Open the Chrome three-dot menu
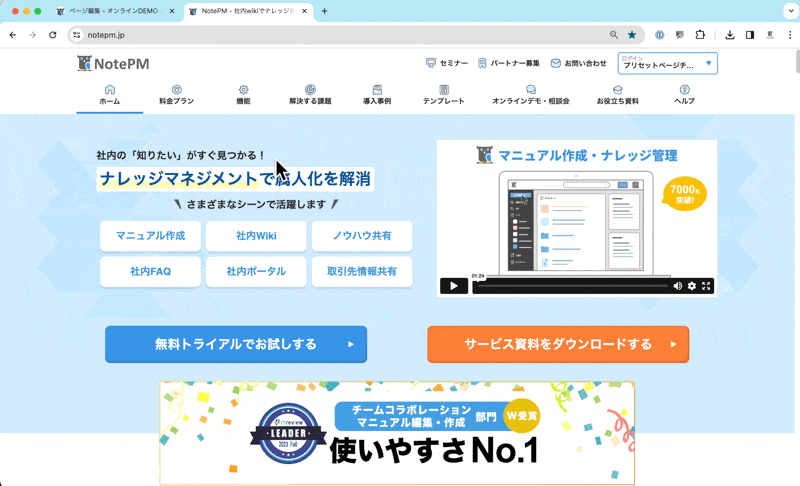 (x=790, y=35)
